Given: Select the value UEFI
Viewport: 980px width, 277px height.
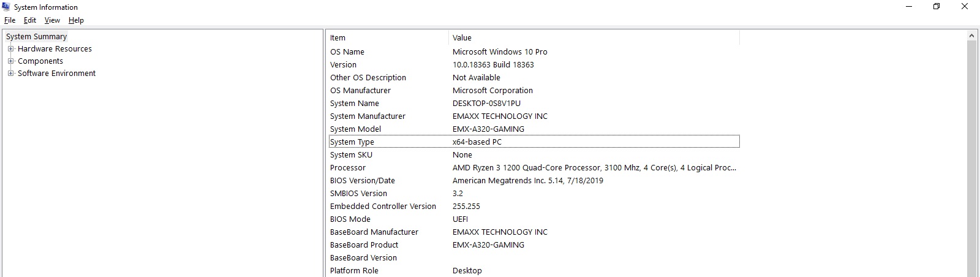Looking at the screenshot, I should (460, 219).
